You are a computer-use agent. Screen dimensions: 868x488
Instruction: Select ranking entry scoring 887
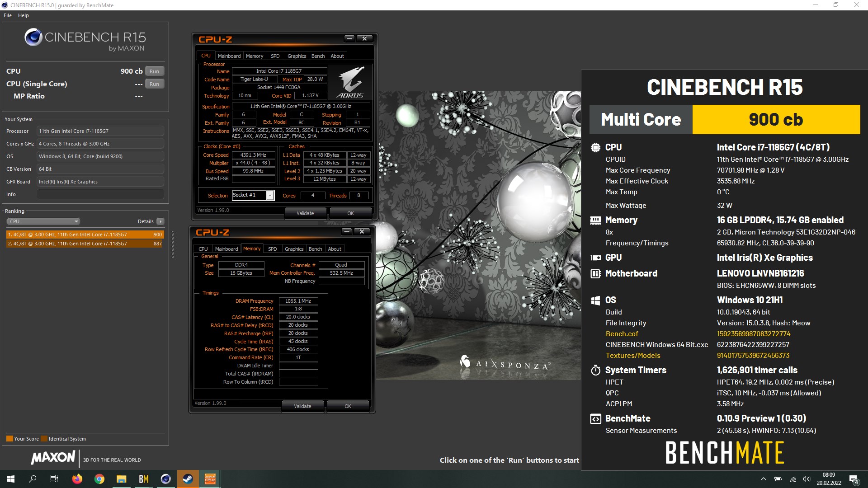pos(85,244)
